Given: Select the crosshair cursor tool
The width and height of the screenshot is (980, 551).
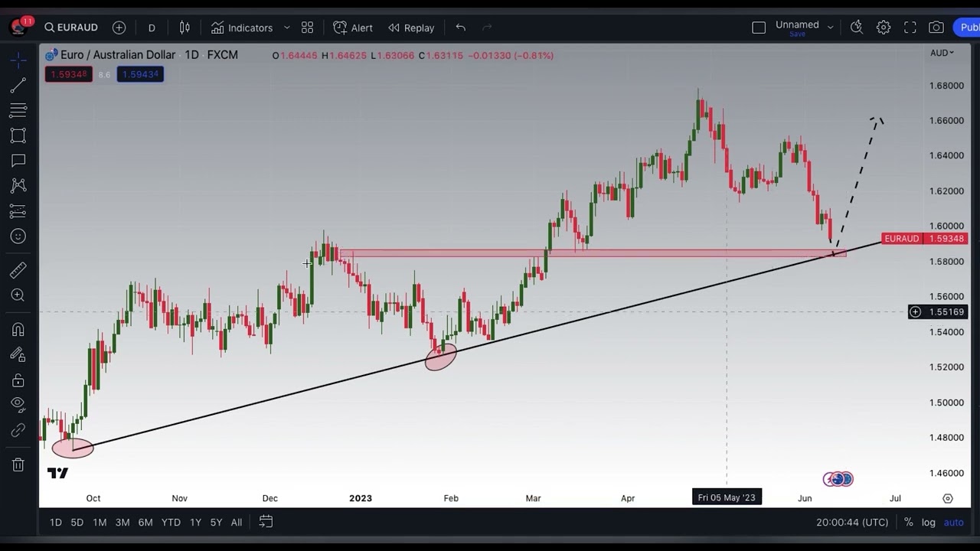Looking at the screenshot, I should click(x=18, y=60).
